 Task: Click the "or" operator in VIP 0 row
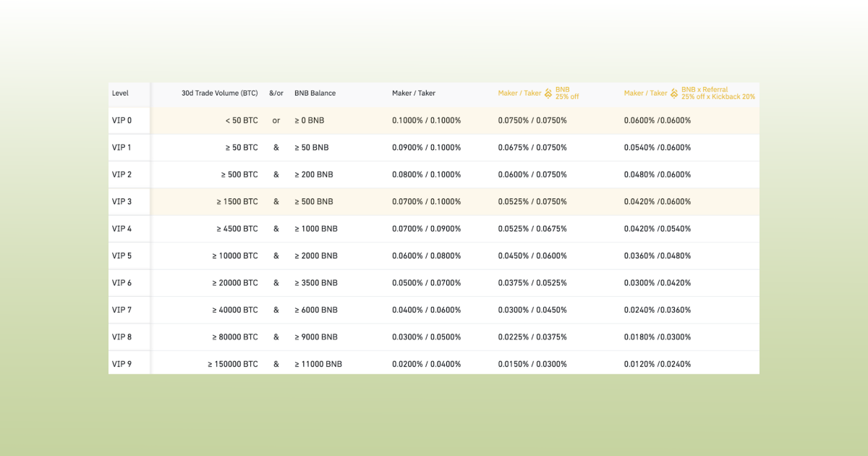pyautogui.click(x=276, y=120)
